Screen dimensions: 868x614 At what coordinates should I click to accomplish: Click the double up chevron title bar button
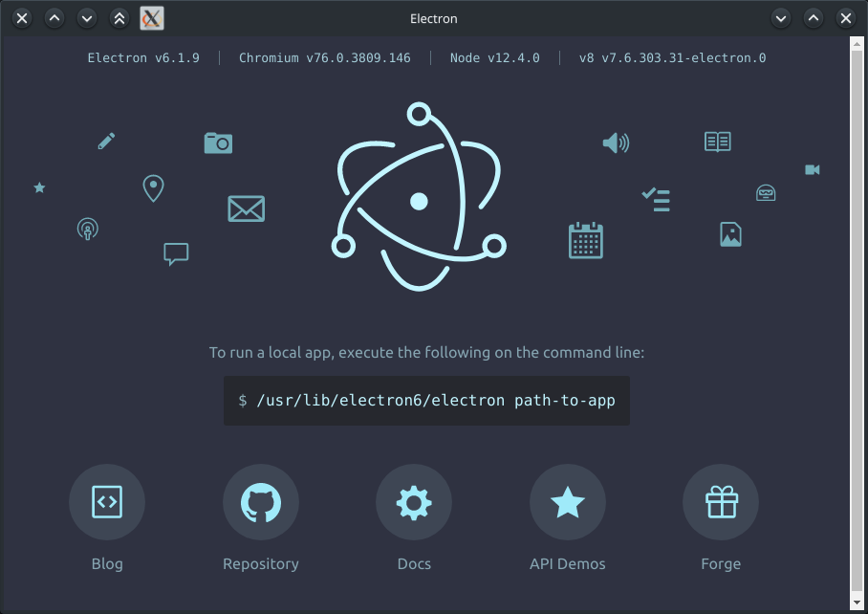tap(119, 18)
